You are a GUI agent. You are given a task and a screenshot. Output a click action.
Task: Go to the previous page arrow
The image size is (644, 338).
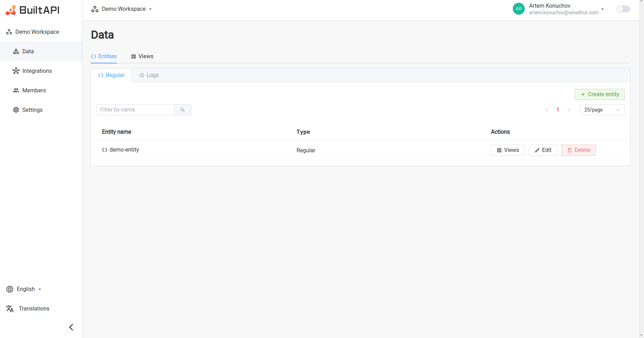tap(547, 110)
